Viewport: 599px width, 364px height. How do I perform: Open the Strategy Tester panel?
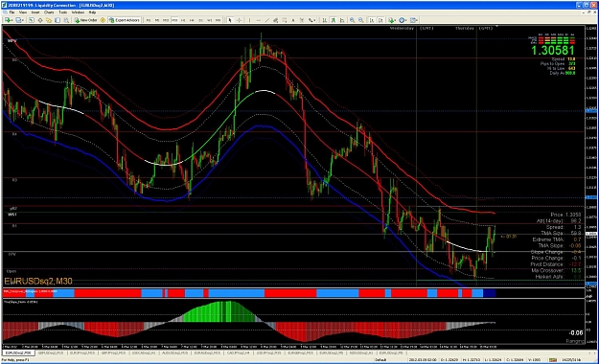click(66, 20)
